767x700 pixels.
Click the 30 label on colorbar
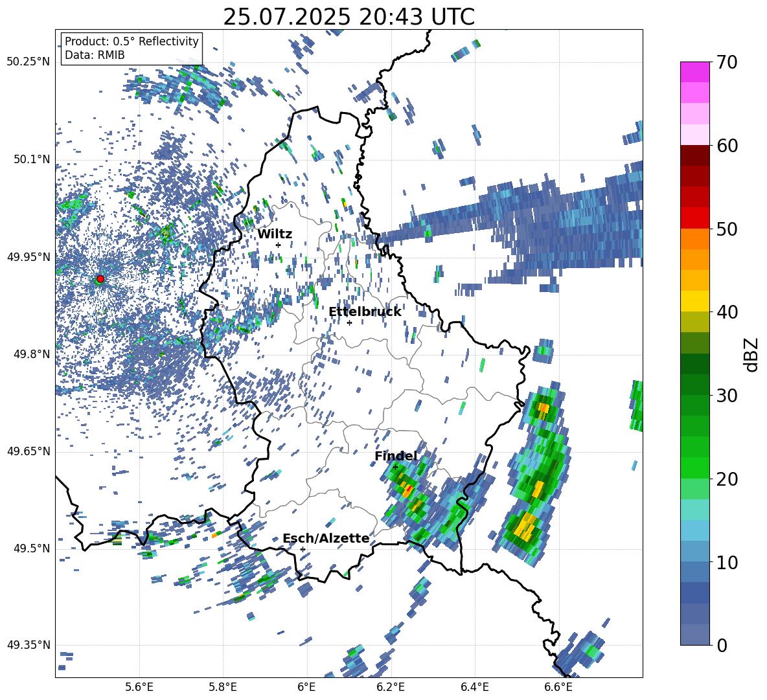coord(727,395)
